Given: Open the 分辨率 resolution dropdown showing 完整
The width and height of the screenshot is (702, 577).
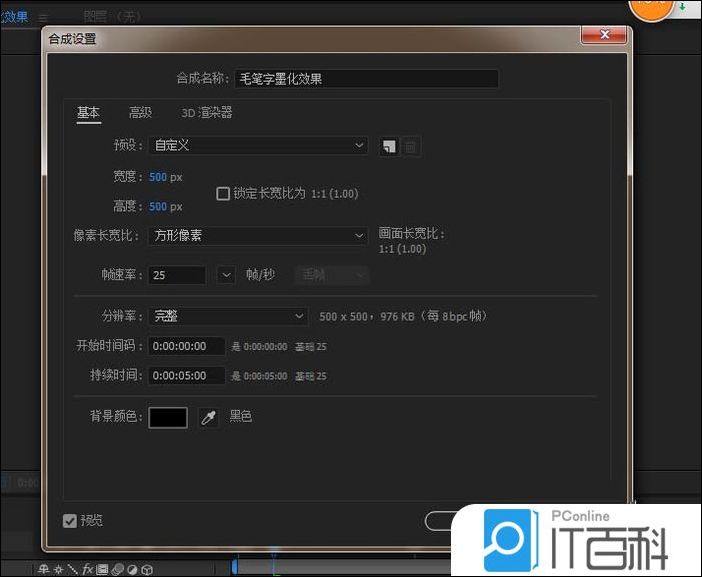Looking at the screenshot, I should tap(228, 316).
